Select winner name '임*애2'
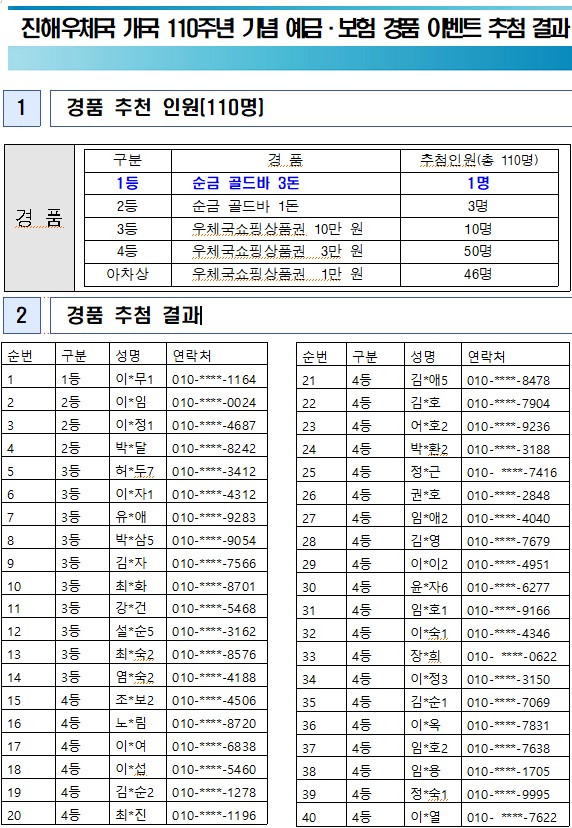572x828 pixels. pos(429,518)
